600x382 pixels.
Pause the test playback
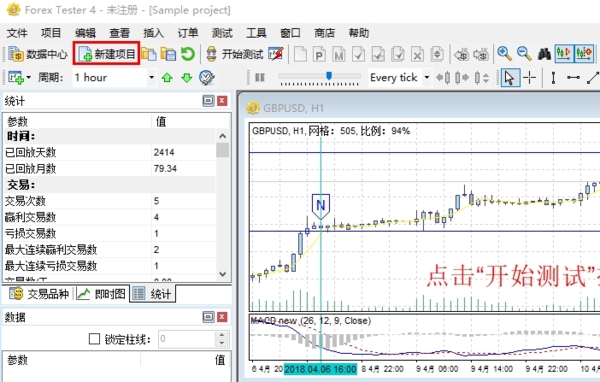260,78
